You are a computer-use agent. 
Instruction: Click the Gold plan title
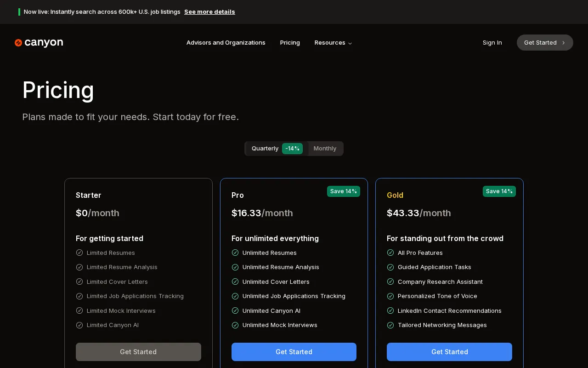(x=395, y=195)
